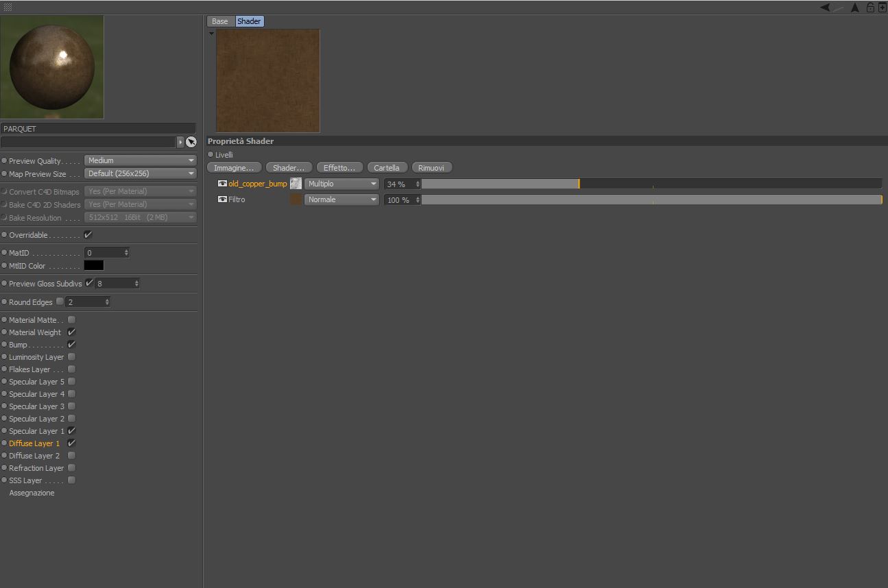Uncheck Preview Gloss Subdivs checkbox
This screenshot has height=588, width=888.
[89, 283]
